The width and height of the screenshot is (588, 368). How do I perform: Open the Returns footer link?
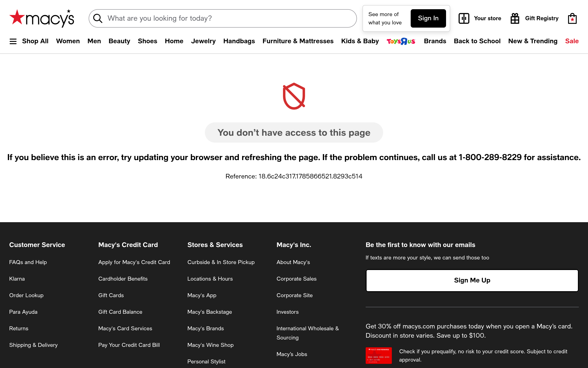(19, 328)
